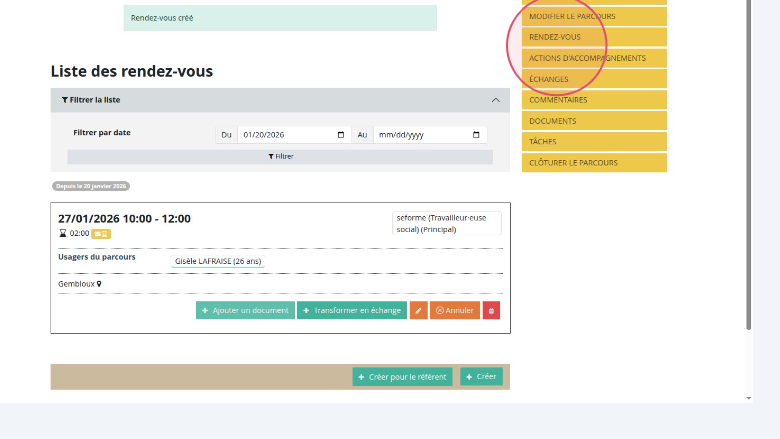Open the Rendez-vous menu item
The height and width of the screenshot is (439, 780).
pos(555,37)
